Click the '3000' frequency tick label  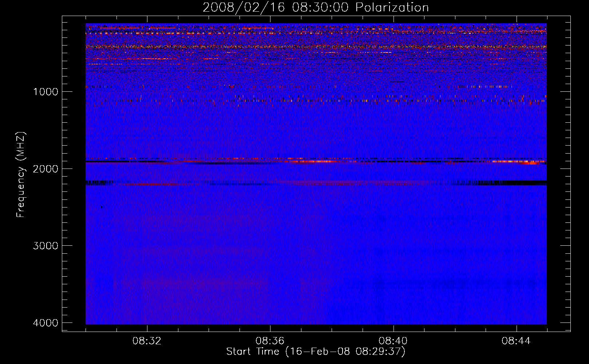[x=46, y=246]
